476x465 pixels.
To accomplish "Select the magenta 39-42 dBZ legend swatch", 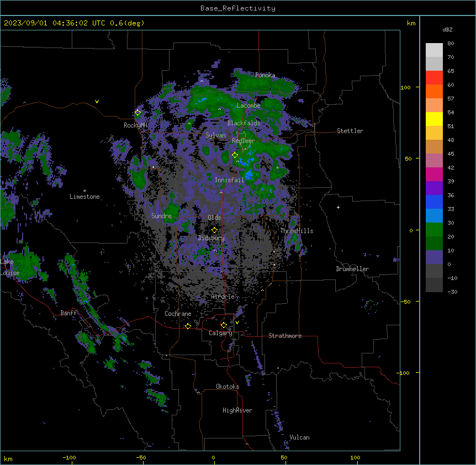I will pos(434,174).
